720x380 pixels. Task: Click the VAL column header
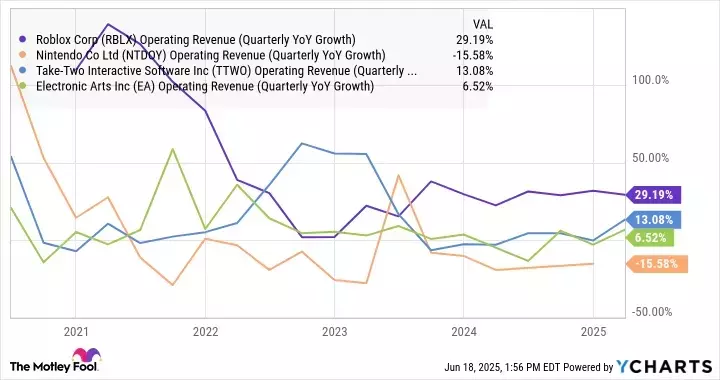[x=483, y=24]
